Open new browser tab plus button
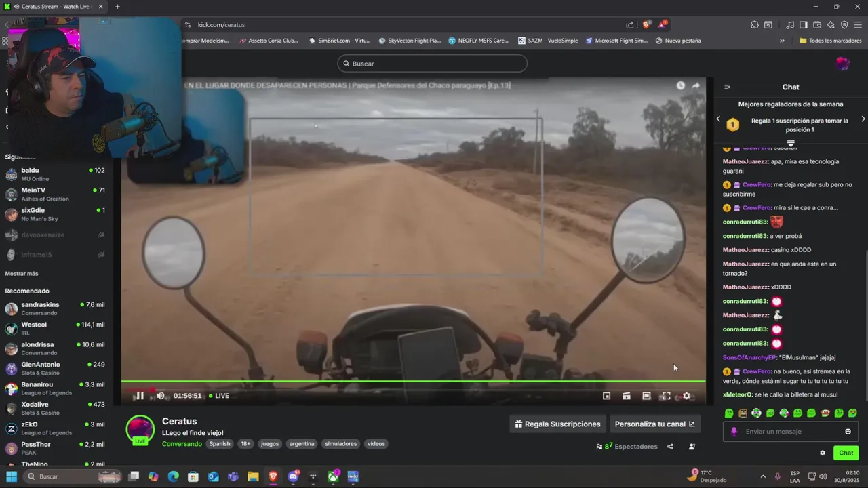This screenshot has width=868, height=488. (117, 7)
